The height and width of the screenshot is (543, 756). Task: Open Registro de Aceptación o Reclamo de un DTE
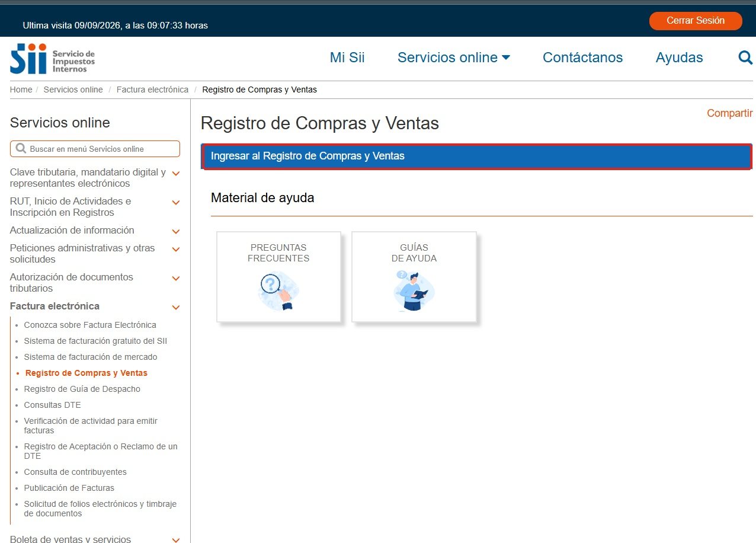101,451
